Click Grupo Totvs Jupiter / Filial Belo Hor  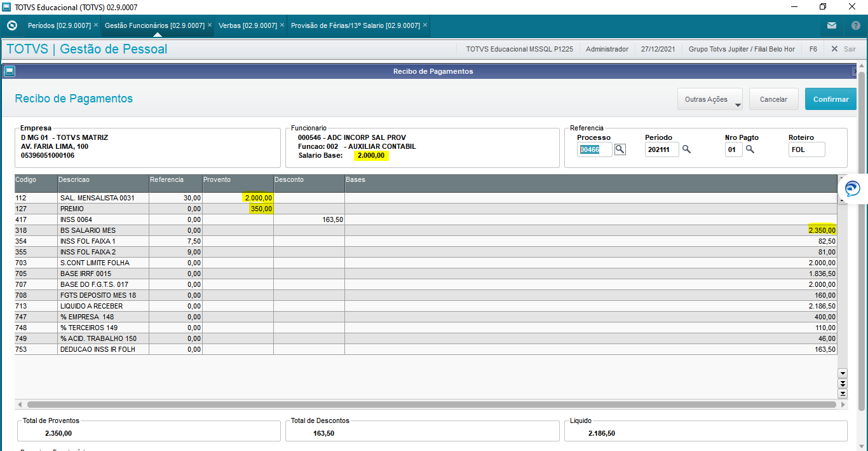tap(742, 49)
